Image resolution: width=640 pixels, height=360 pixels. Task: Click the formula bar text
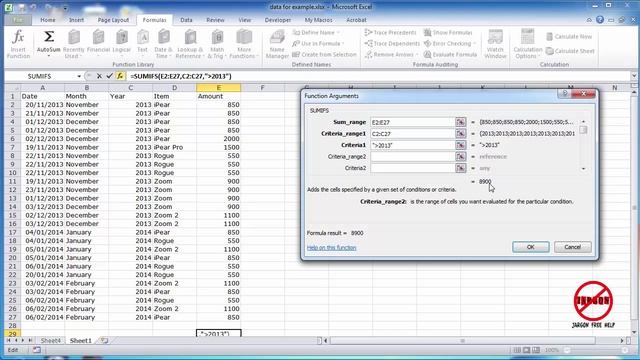click(181, 76)
